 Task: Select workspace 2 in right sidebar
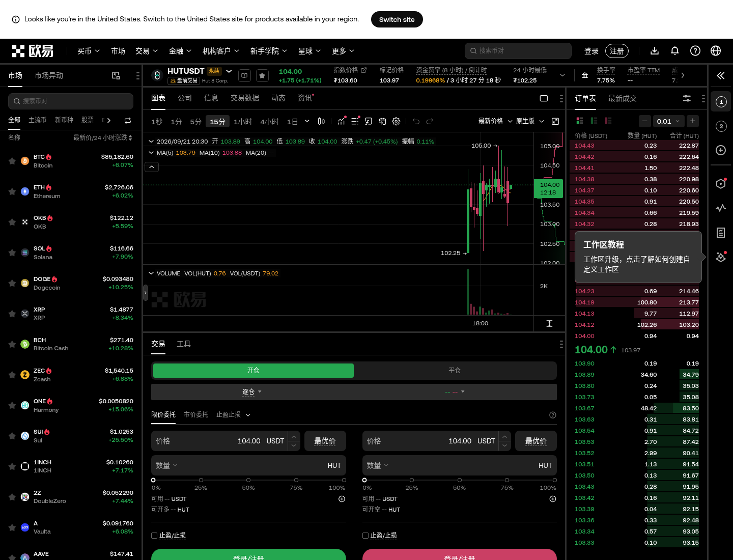point(721,126)
